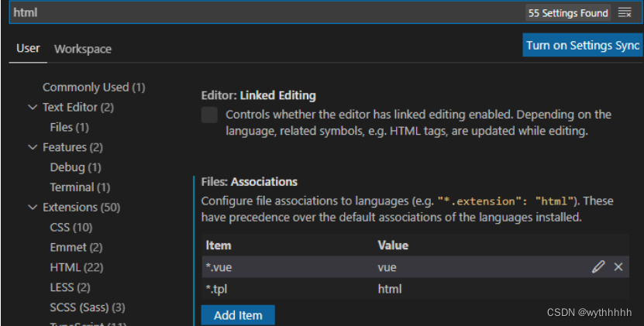
Task: Select the Debug settings category
Action: coord(76,167)
